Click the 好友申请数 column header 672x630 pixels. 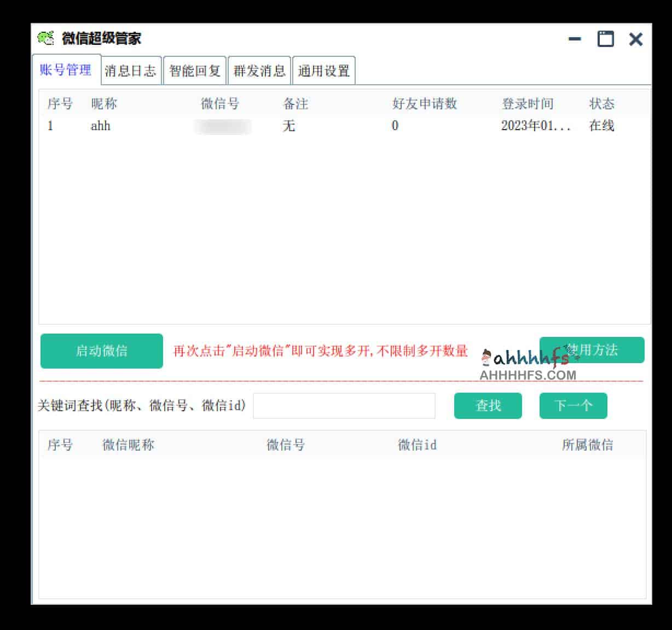pos(425,103)
